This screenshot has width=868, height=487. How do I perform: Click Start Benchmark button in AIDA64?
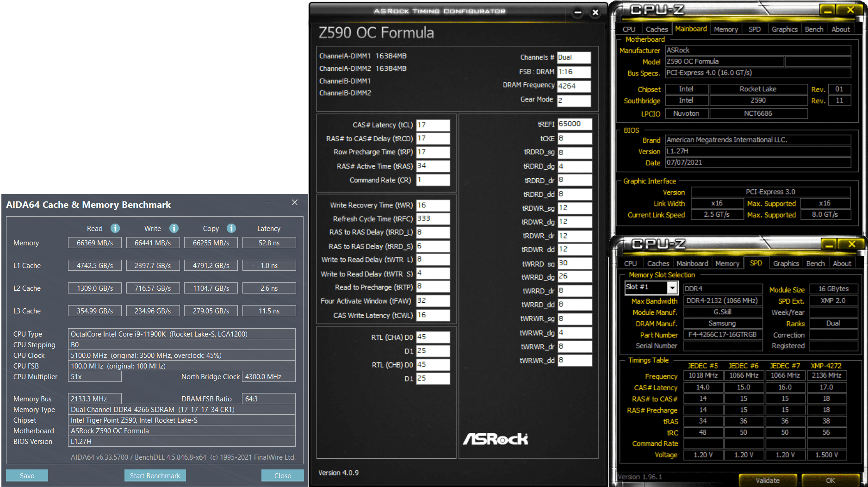click(155, 475)
